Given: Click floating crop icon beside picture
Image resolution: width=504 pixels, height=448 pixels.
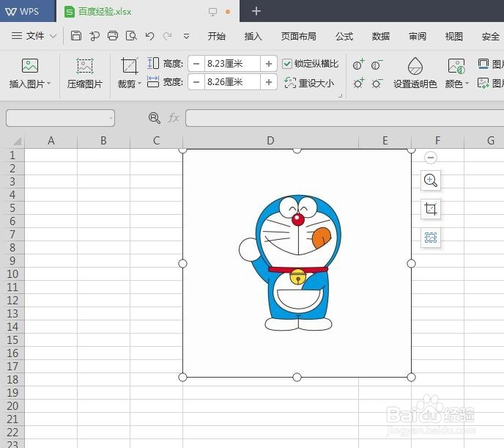Looking at the screenshot, I should (x=431, y=209).
